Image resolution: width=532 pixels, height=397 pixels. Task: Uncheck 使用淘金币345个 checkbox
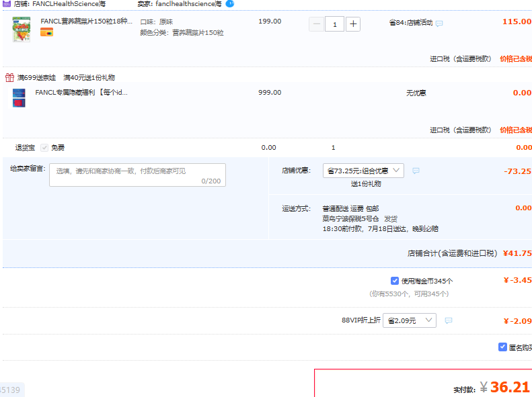(395, 281)
